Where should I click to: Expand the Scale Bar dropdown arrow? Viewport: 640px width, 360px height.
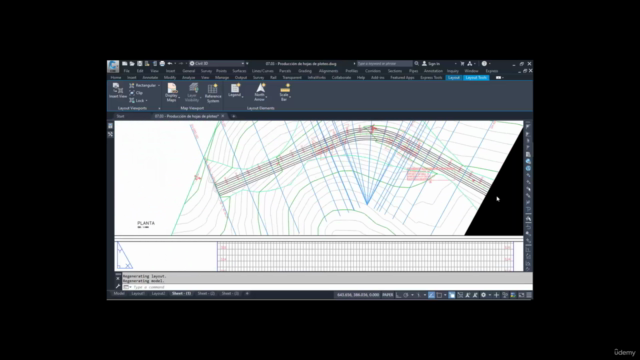click(x=290, y=98)
